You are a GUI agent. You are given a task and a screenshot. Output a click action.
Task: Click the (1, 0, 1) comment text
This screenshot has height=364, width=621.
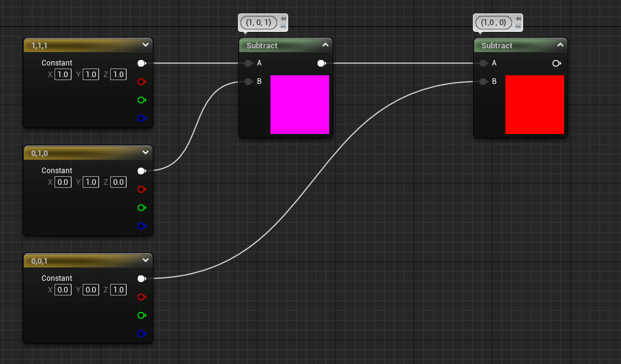(258, 23)
